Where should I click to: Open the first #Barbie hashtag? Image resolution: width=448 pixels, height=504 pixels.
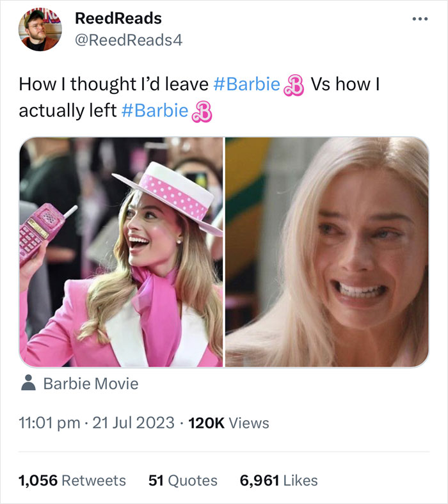246,84
